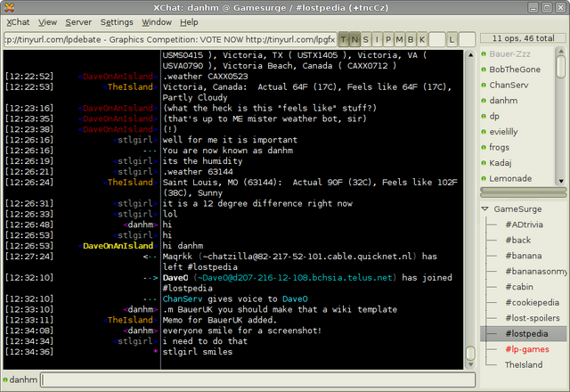
Task: Select the #bananasonmy channel
Action: pos(536,271)
